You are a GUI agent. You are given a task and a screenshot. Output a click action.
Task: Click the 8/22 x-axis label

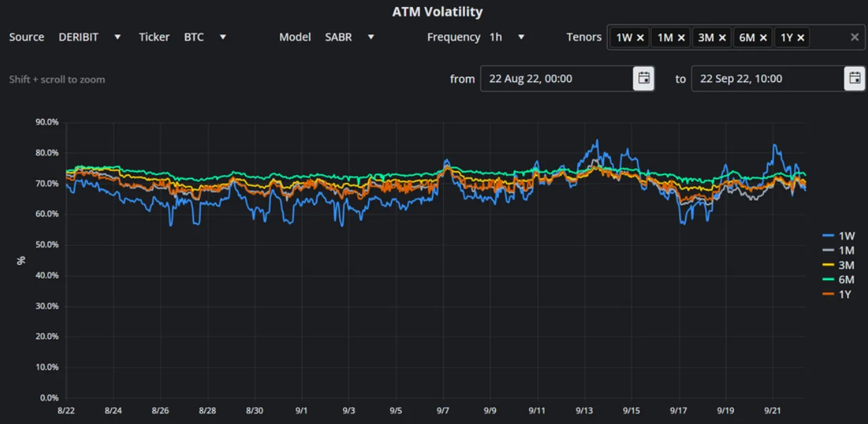66,411
